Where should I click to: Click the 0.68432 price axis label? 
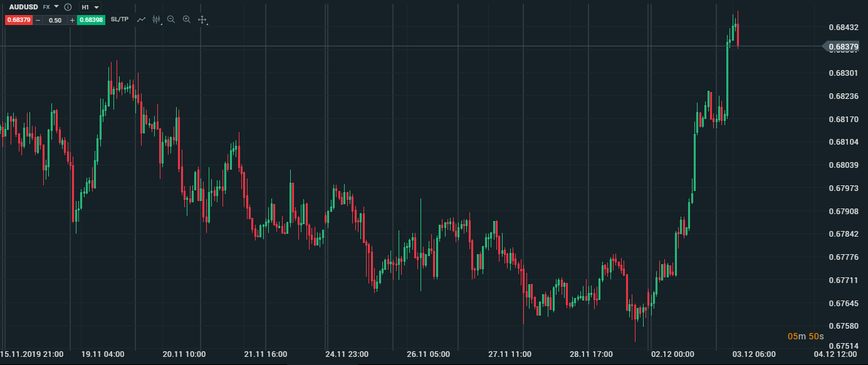pos(843,28)
